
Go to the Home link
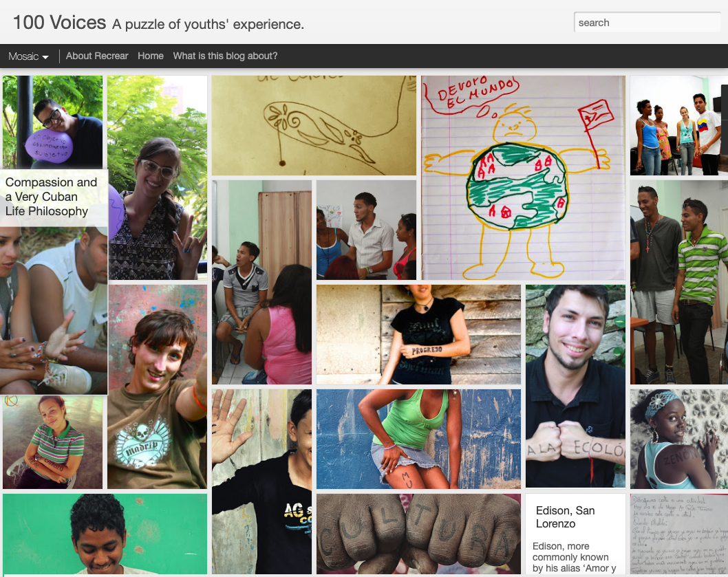tap(151, 56)
